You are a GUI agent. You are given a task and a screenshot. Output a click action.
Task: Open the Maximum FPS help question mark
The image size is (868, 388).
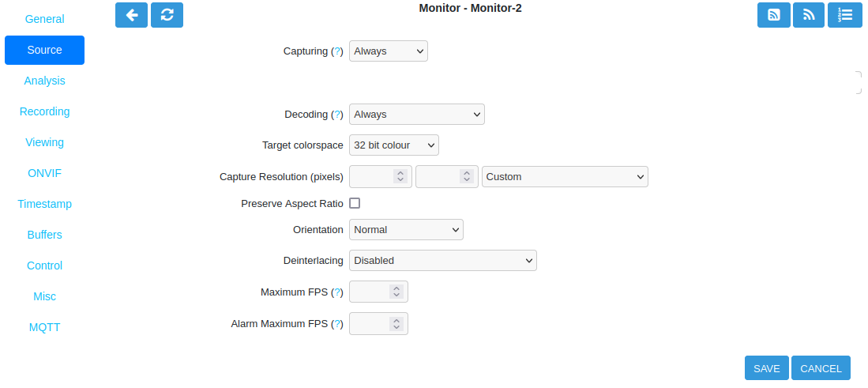coord(337,292)
